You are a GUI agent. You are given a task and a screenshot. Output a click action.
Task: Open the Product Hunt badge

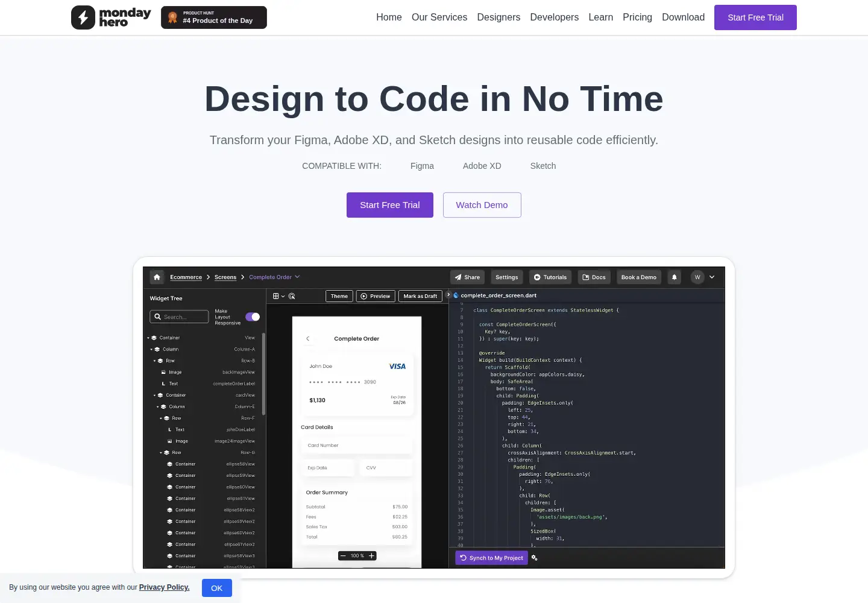click(x=214, y=17)
